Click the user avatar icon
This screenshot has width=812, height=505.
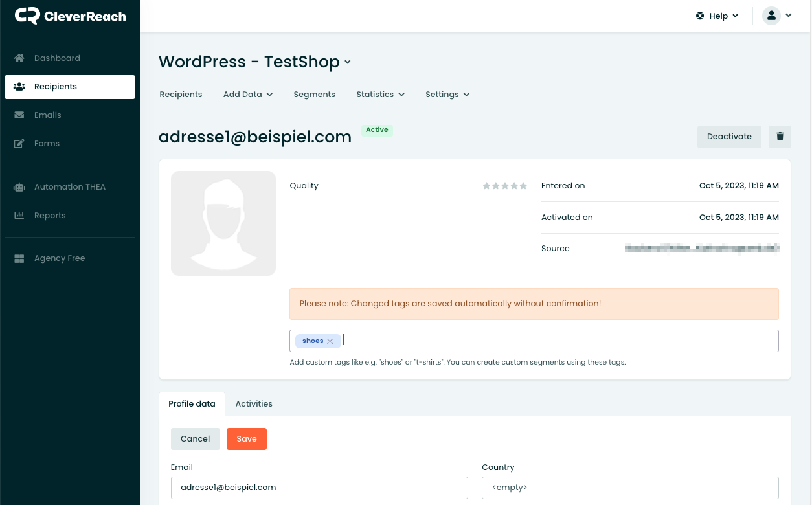(771, 15)
